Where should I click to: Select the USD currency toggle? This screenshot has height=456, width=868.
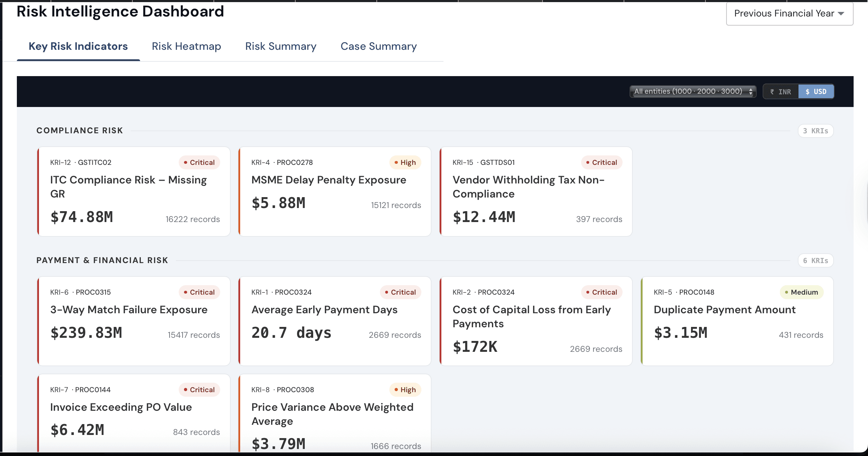[816, 92]
